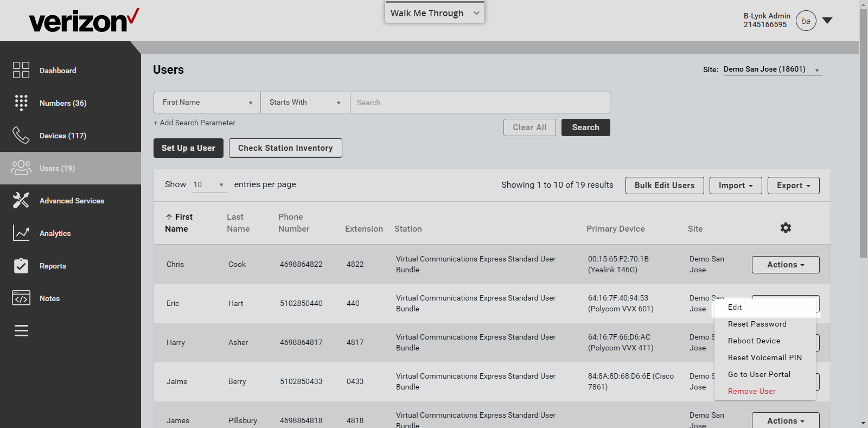Open the Site selector Demo San Jose
Viewport: 868px width, 428px height.
(x=772, y=69)
